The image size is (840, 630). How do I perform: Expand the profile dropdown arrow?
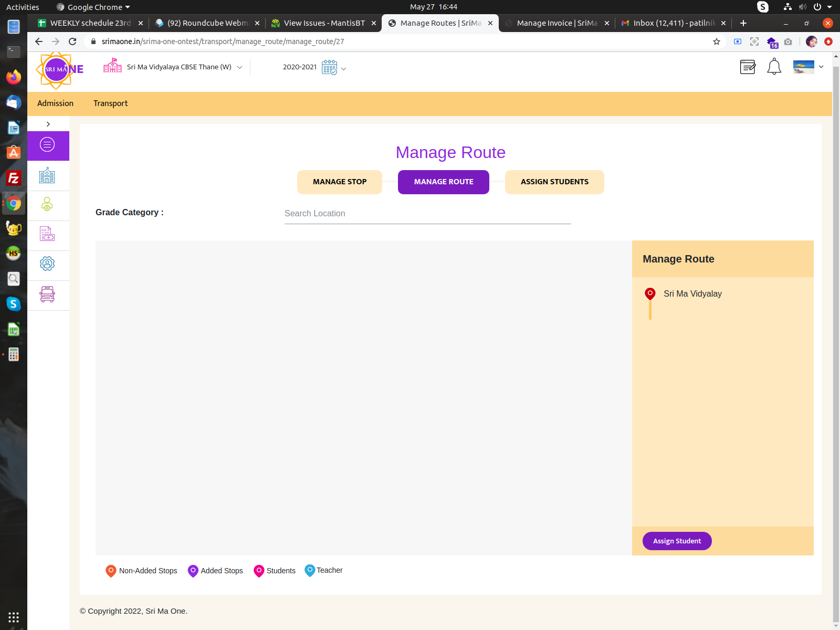tap(821, 67)
